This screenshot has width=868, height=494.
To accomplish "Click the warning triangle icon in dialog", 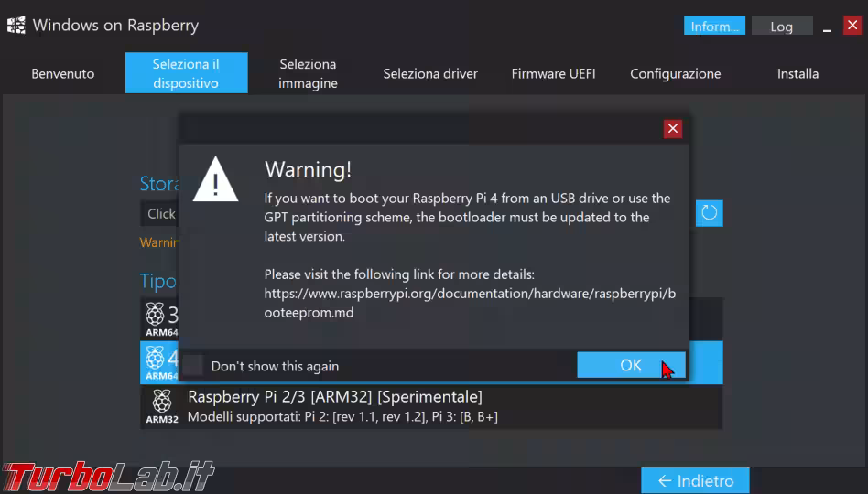I will [x=215, y=180].
